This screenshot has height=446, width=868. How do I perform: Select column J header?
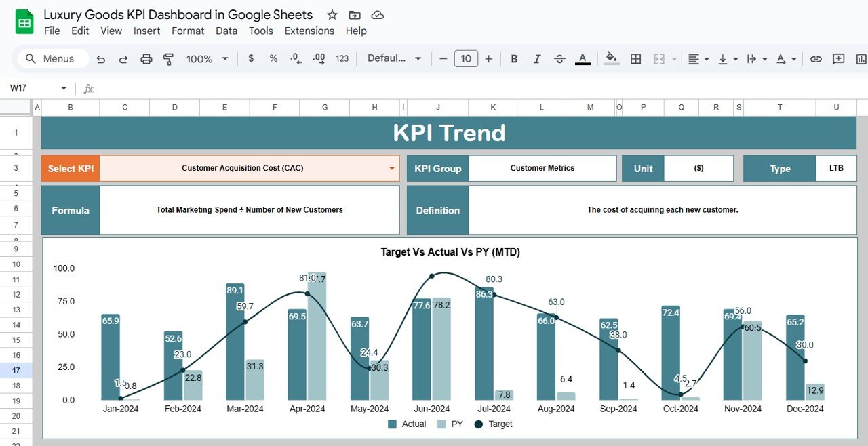click(438, 107)
